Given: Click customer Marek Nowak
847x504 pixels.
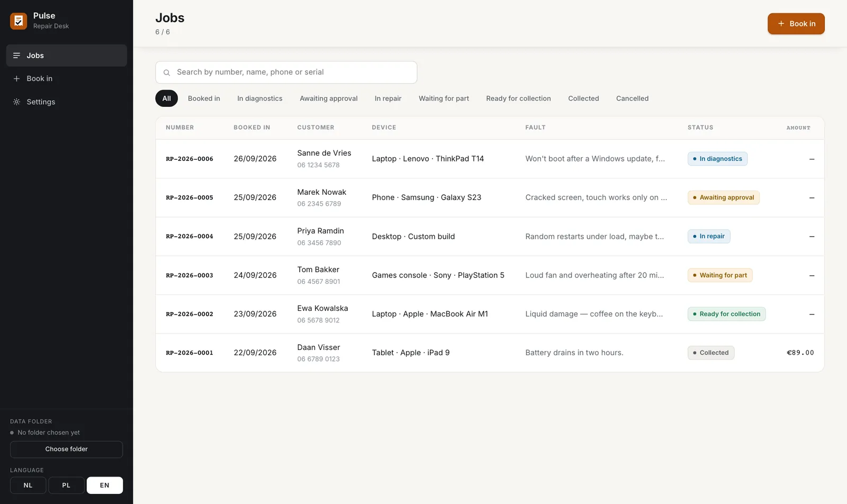Looking at the screenshot, I should (321, 192).
